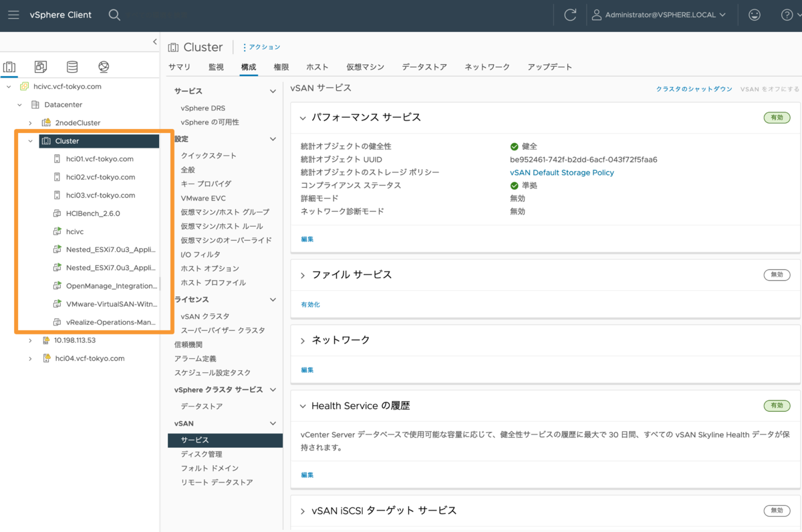
Task: Refresh vSphere Client data
Action: coord(570,15)
